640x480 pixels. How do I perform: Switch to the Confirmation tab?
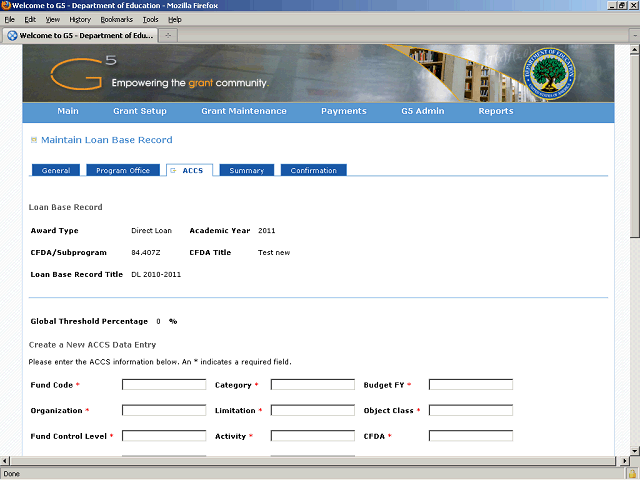tap(313, 170)
